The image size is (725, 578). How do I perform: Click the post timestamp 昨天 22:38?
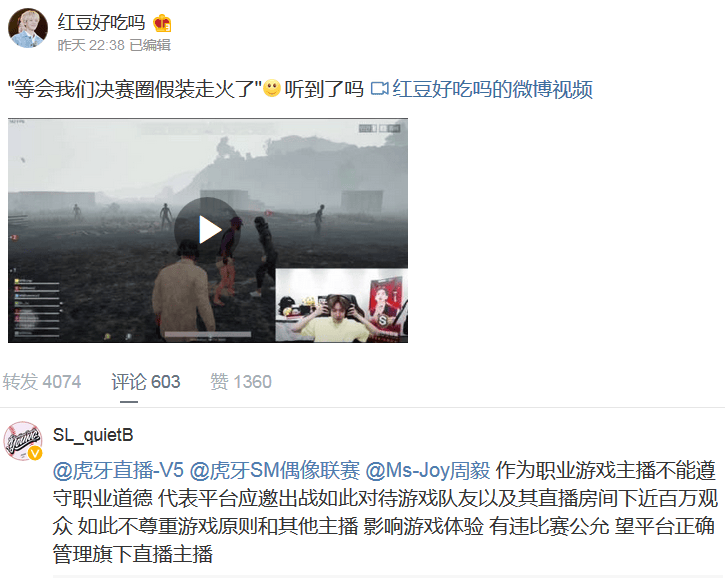(x=91, y=45)
